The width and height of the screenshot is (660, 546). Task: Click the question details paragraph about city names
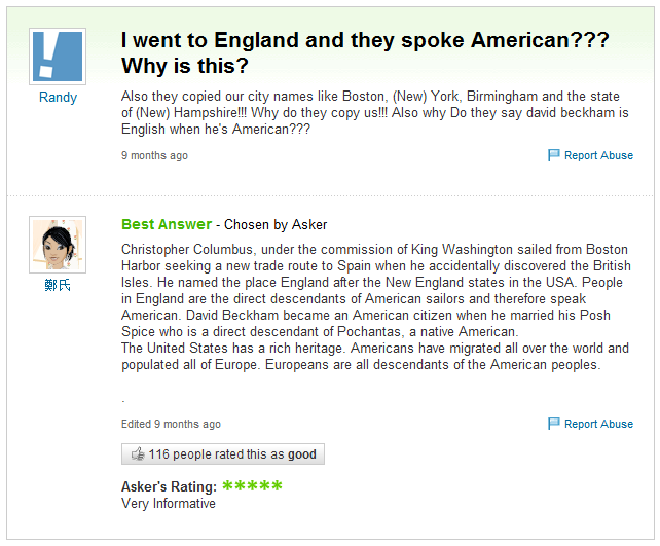coord(375,113)
